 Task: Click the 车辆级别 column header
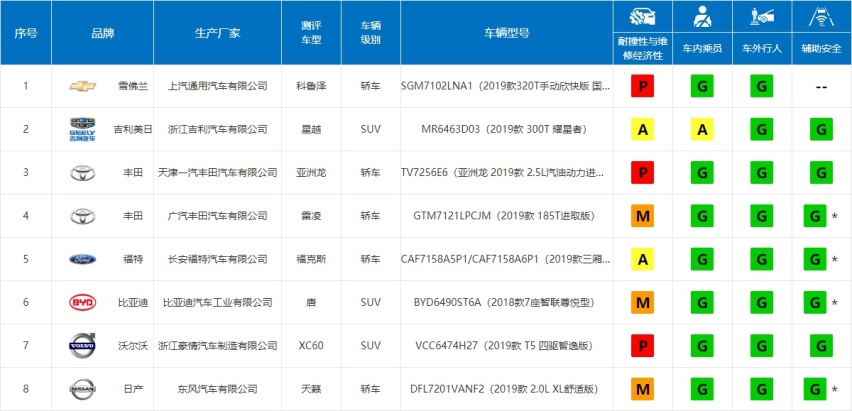(371, 33)
